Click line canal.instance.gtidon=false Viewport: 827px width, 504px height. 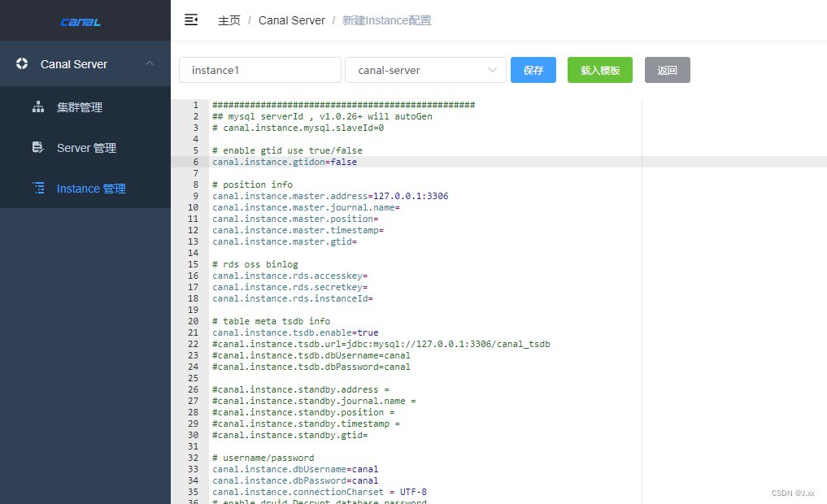[x=285, y=162]
